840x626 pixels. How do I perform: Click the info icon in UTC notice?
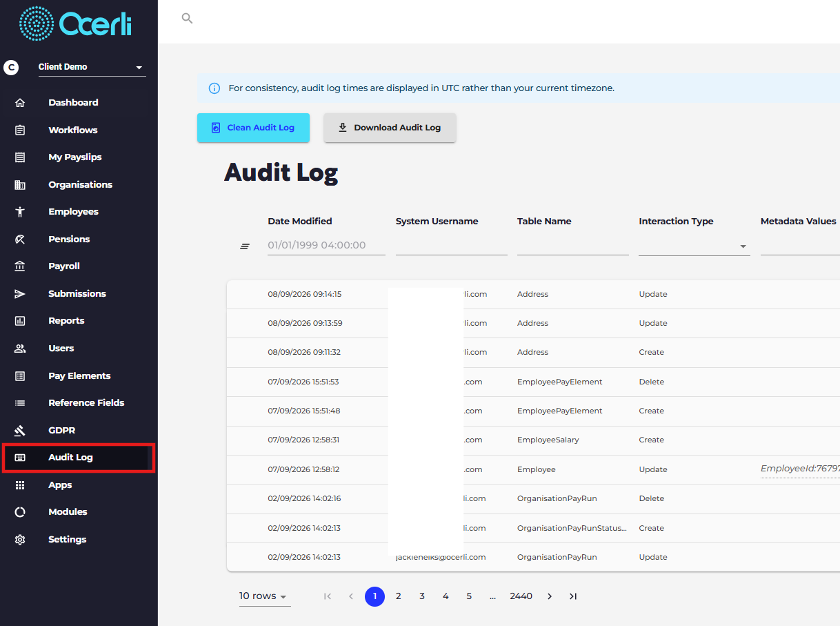(214, 88)
